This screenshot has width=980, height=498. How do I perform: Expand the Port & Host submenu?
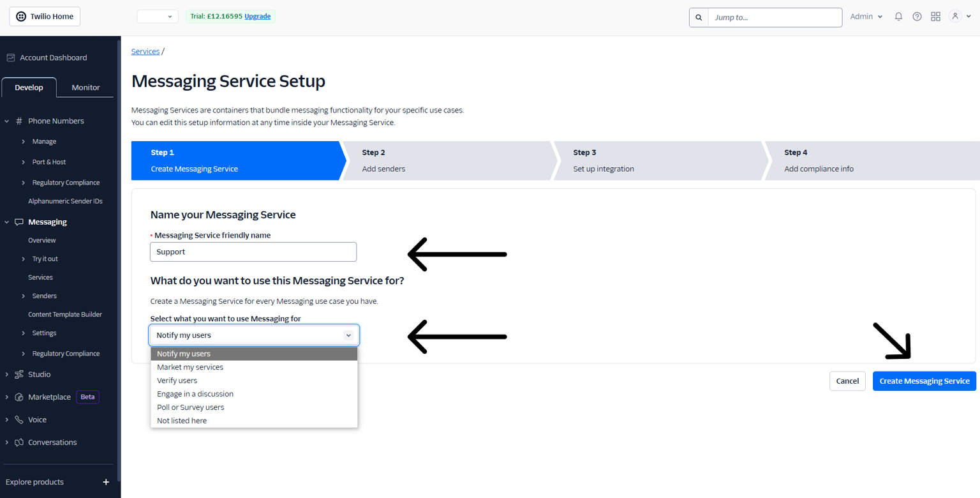24,162
